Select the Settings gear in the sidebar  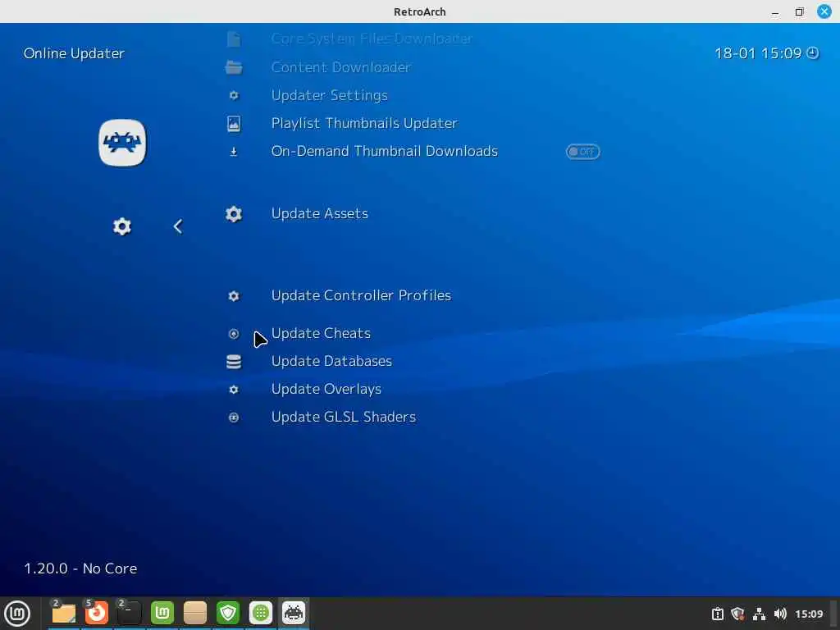click(x=122, y=226)
